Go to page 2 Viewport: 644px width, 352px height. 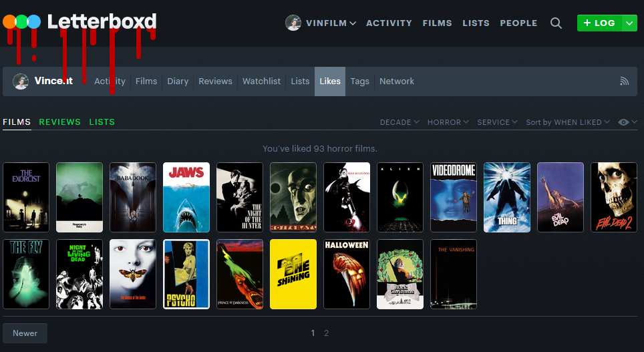(x=326, y=333)
